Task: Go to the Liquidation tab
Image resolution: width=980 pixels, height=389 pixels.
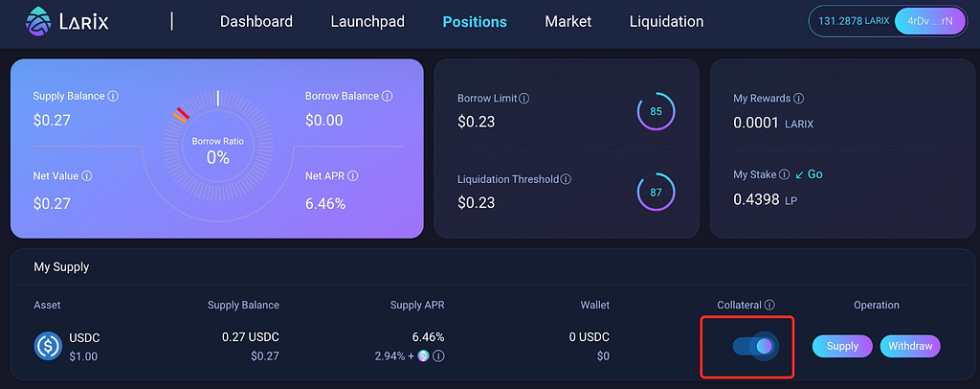Action: pos(666,21)
